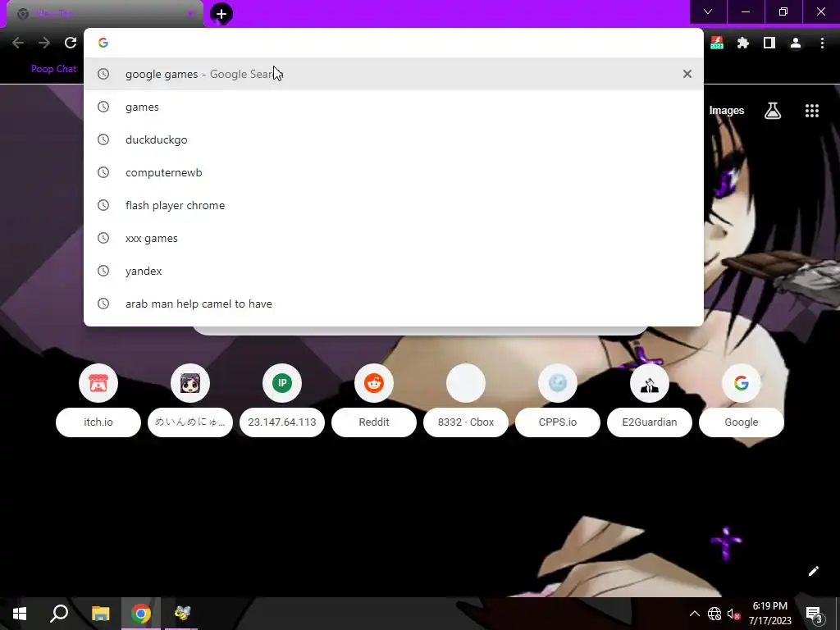Click the Reddit shortcut label
The height and width of the screenshot is (630, 840).
click(374, 422)
